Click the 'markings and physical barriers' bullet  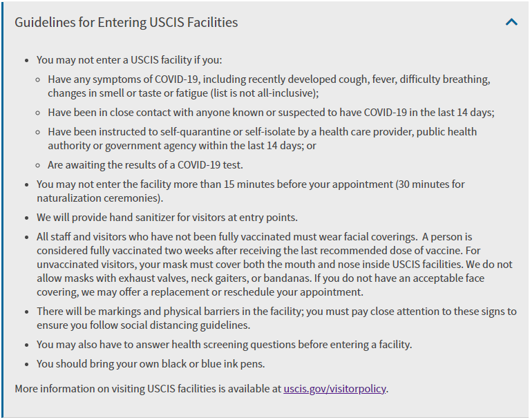tap(276, 318)
